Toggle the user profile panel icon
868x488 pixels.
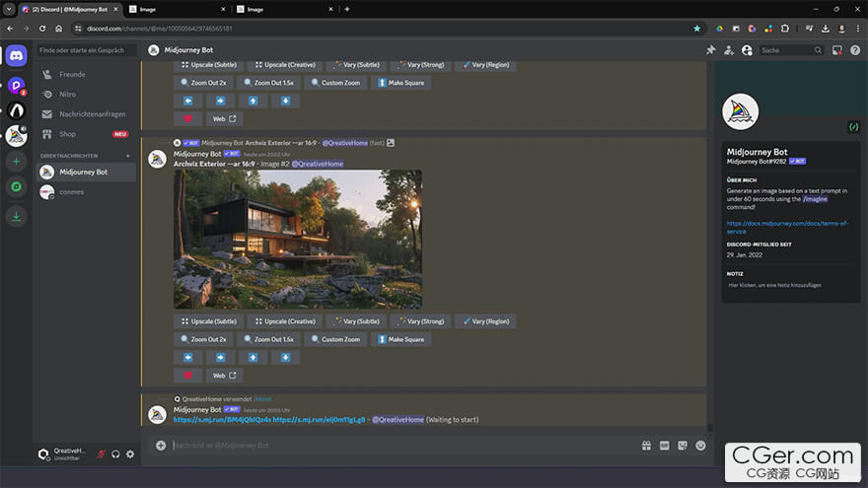click(x=747, y=50)
